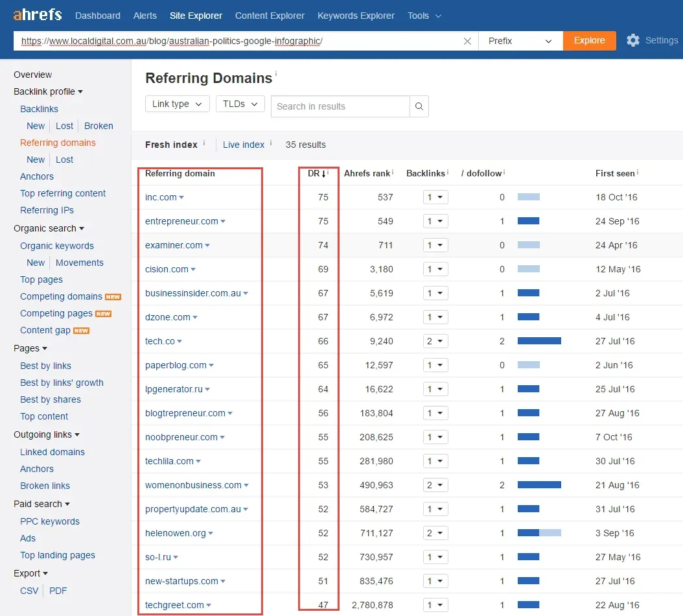683x616 pixels.
Task: Click info icon beside Ahrefs rank header
Action: pyautogui.click(x=393, y=172)
